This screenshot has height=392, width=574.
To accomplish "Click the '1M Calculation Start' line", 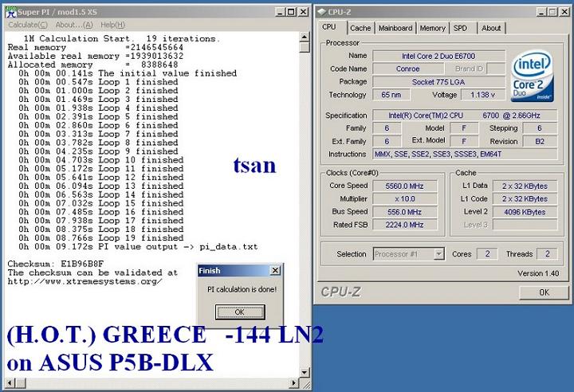I will pos(121,38).
